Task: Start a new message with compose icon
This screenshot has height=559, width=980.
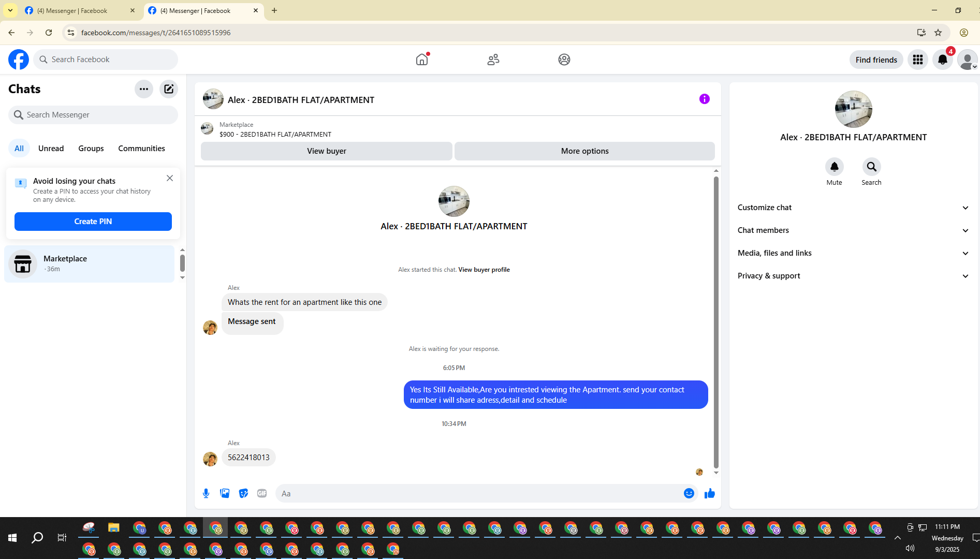Action: [x=169, y=89]
